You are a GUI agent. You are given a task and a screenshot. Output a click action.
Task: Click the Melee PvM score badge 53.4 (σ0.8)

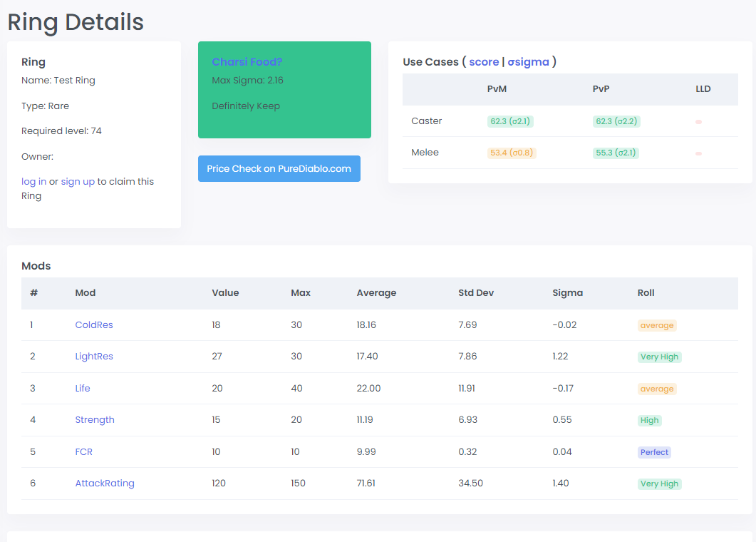click(x=512, y=153)
